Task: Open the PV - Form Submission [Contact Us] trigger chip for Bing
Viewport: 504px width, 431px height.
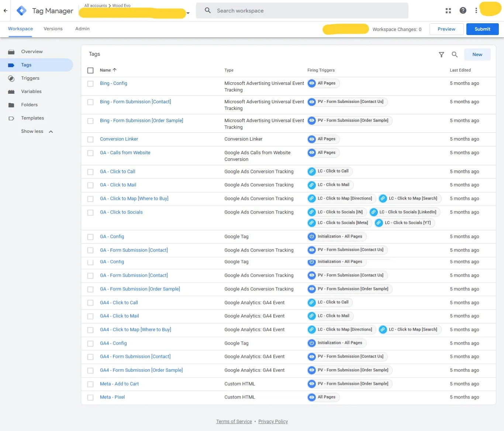Action: pyautogui.click(x=348, y=102)
